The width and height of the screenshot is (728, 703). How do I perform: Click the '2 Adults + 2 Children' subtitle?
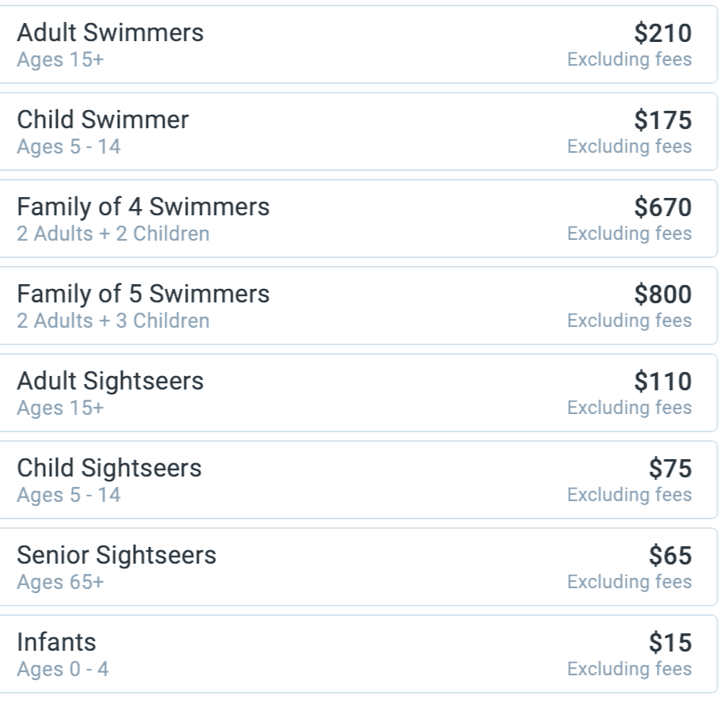[x=113, y=234]
